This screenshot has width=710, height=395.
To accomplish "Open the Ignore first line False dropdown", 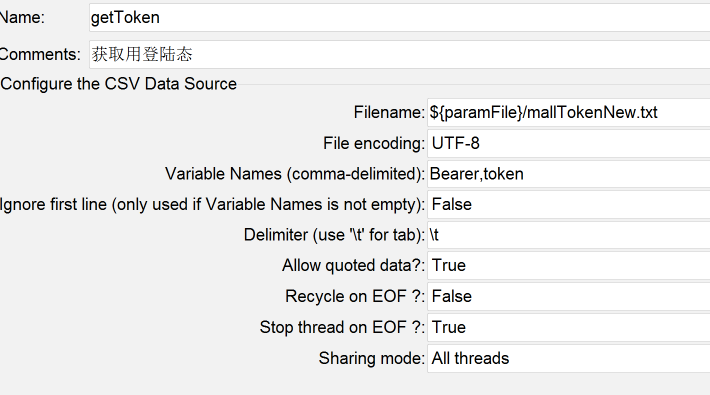I will click(x=569, y=204).
